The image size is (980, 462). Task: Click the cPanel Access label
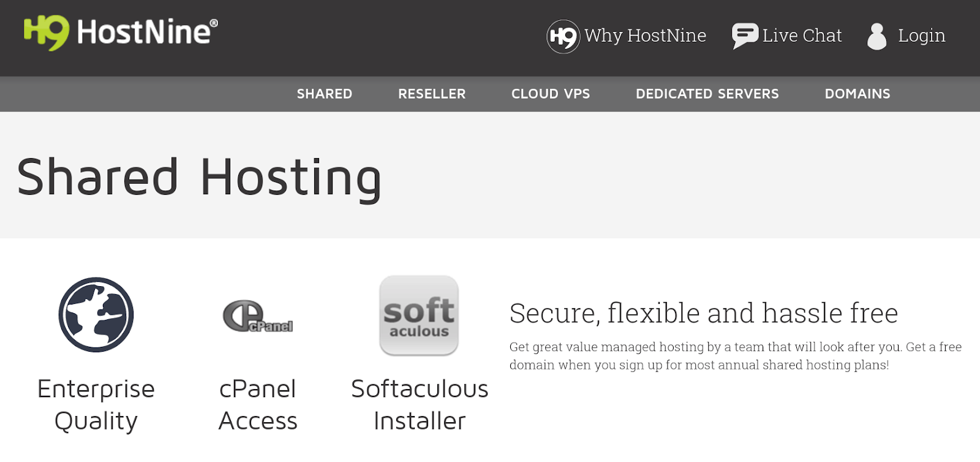pyautogui.click(x=258, y=405)
